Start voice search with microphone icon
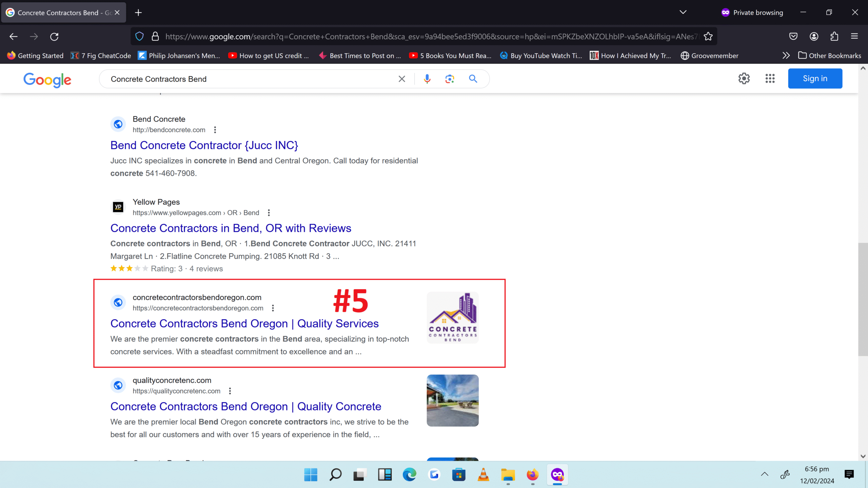The image size is (868, 488). point(427,79)
